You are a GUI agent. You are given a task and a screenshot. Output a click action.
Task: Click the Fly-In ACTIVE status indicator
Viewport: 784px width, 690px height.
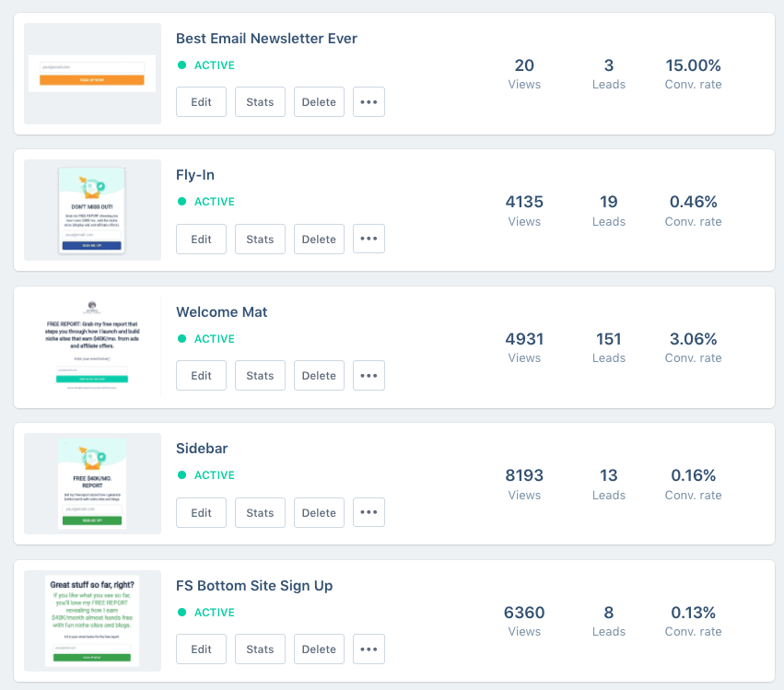tap(206, 202)
